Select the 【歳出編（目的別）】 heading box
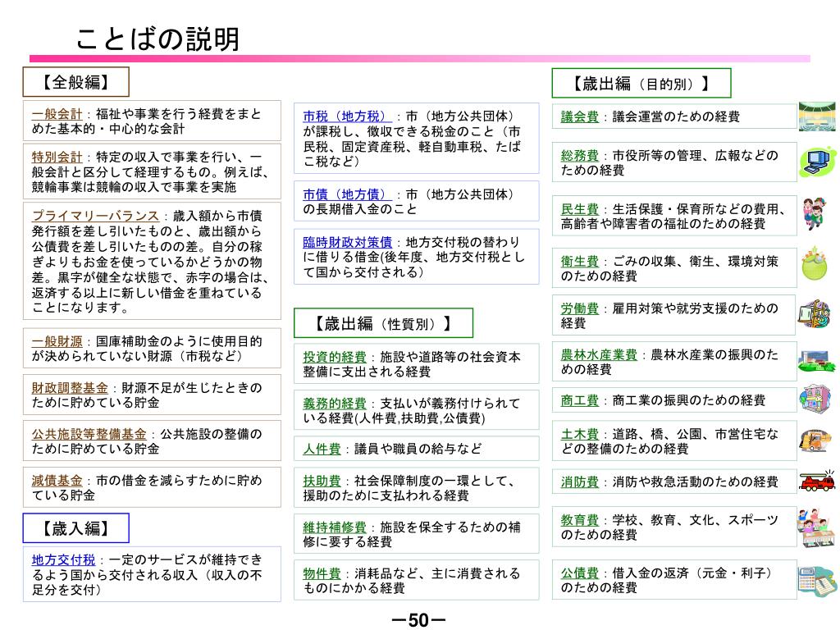 click(x=641, y=83)
